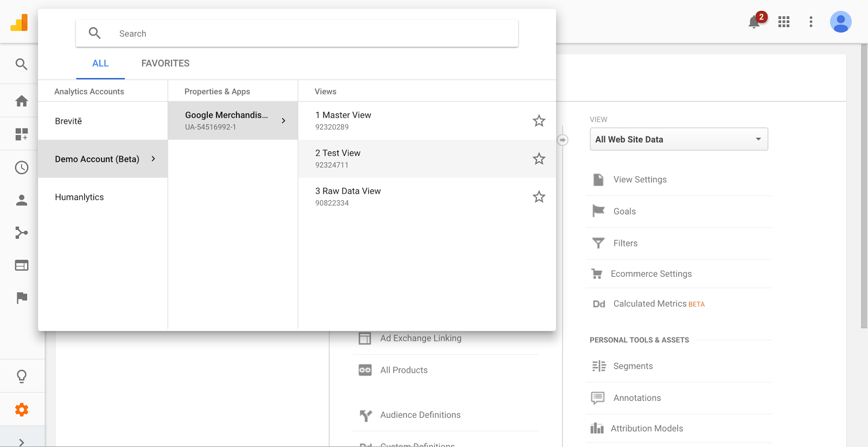This screenshot has width=868, height=447.
Task: Favorite the 1 Master View star
Action: (539, 121)
